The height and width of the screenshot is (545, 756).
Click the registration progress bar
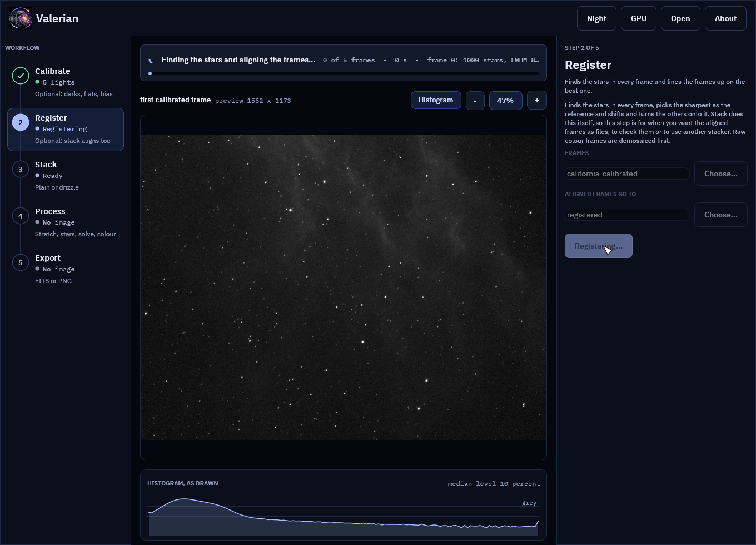click(x=344, y=73)
